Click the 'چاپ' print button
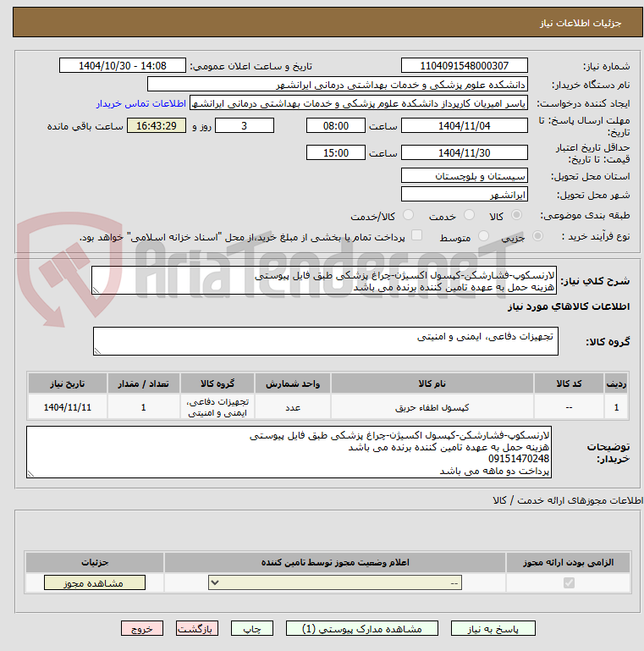Screen dimensions: 644x651 pyautogui.click(x=252, y=629)
